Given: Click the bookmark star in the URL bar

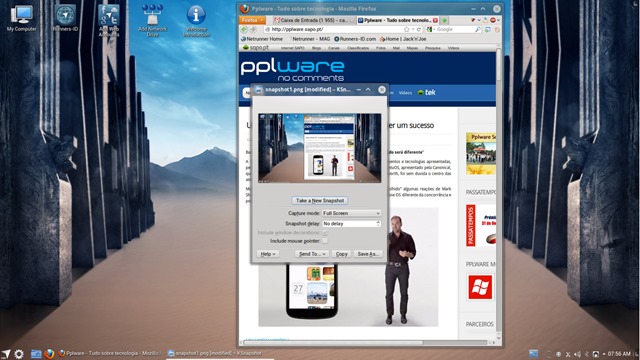Looking at the screenshot, I should pyautogui.click(x=406, y=29).
